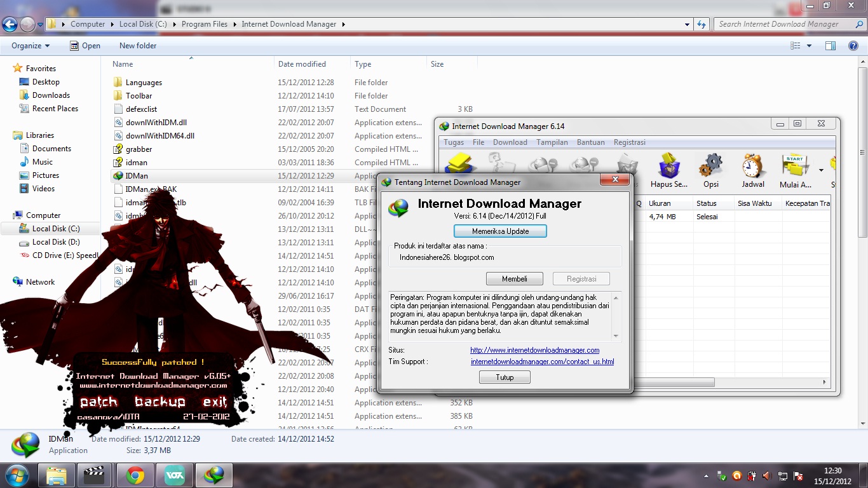Expand the arrow after Local Disk (C:) breadcrumb

click(x=175, y=24)
